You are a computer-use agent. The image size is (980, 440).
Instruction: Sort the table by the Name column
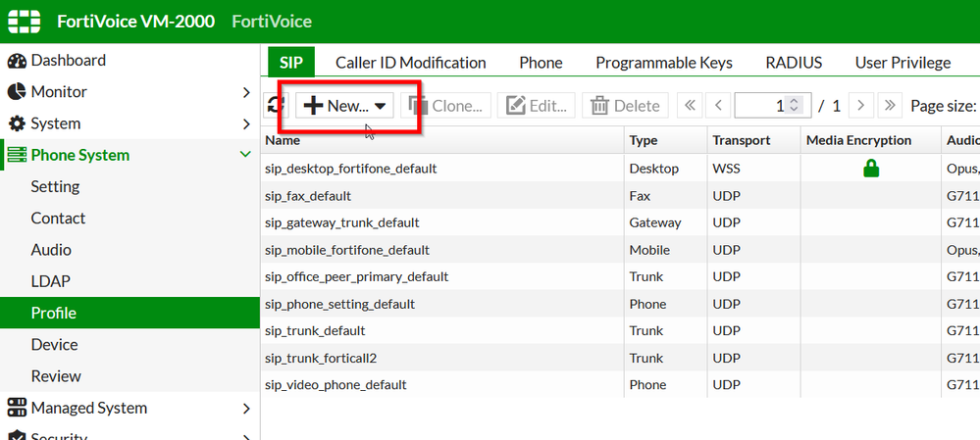283,140
